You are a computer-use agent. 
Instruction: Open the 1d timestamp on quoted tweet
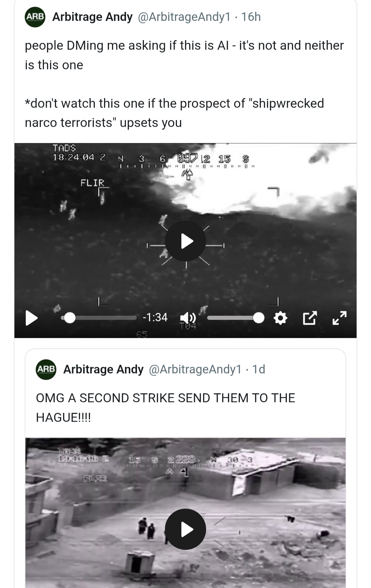pyautogui.click(x=259, y=369)
